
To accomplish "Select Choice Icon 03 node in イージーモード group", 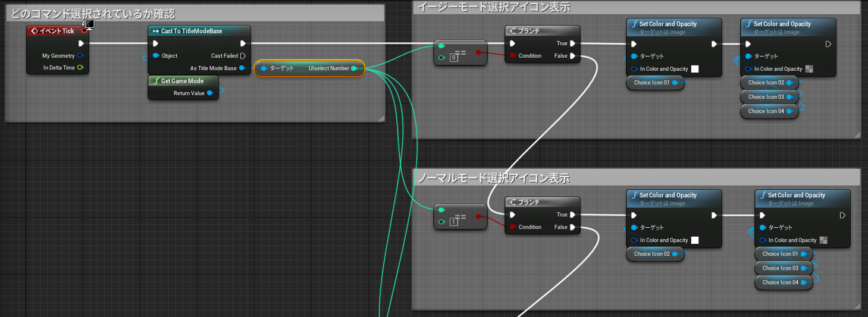I will point(770,97).
